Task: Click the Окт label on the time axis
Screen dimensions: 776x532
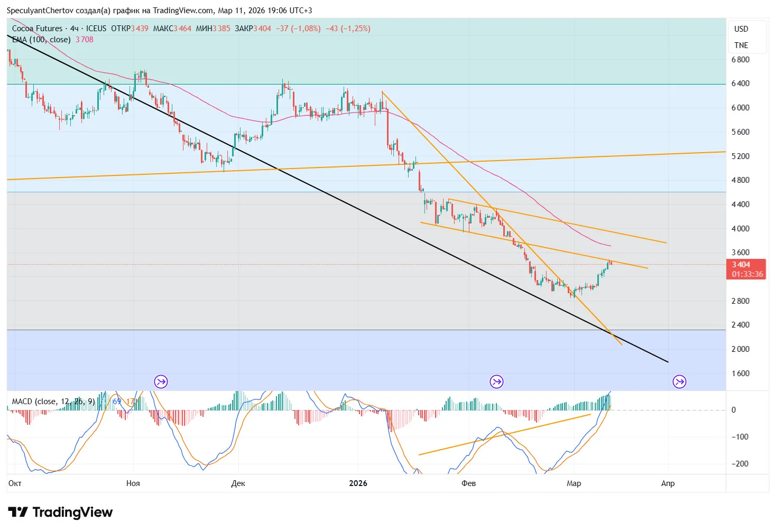Action: click(15, 483)
